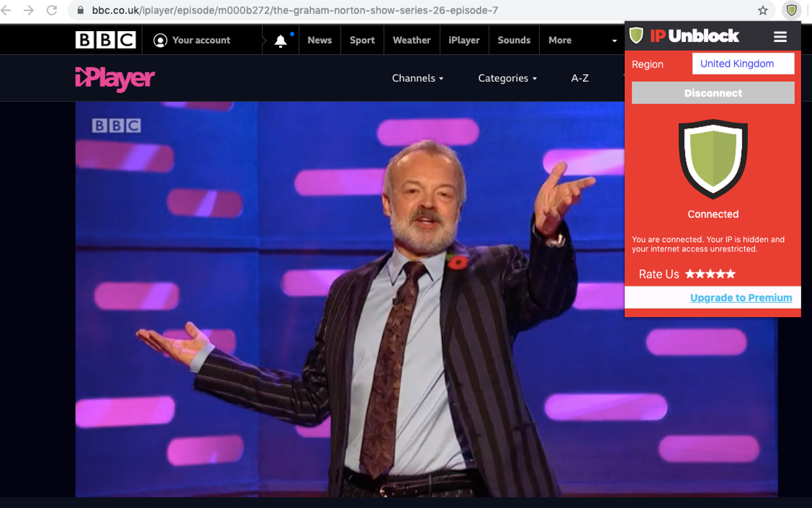Expand the Categories dropdown
Image resolution: width=812 pixels, height=508 pixels.
507,78
